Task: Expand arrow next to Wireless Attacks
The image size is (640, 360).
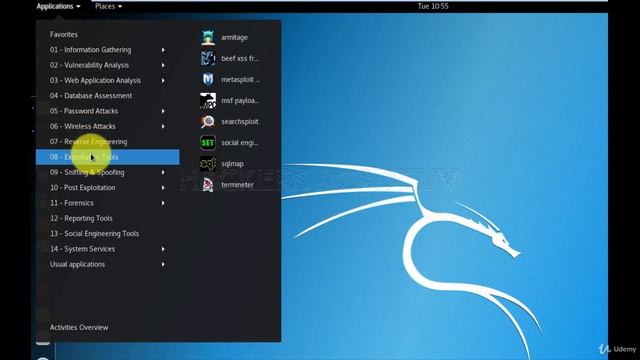Action: (x=163, y=127)
